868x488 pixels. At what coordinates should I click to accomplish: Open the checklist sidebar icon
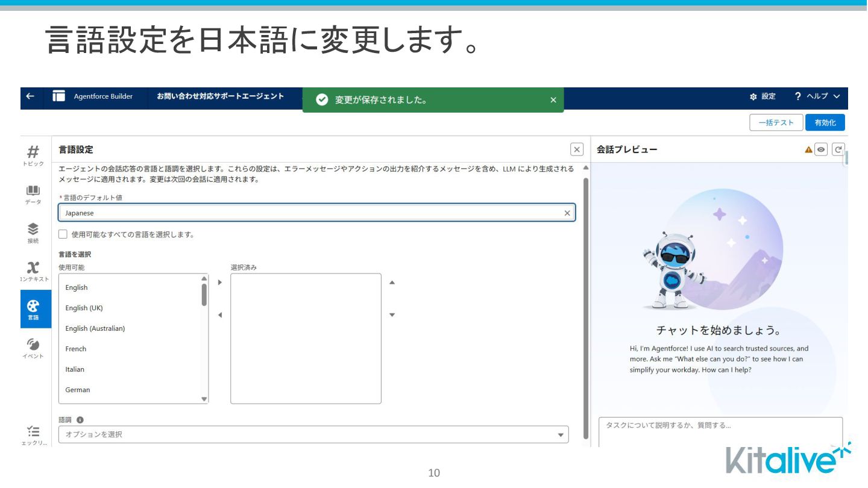tap(33, 436)
